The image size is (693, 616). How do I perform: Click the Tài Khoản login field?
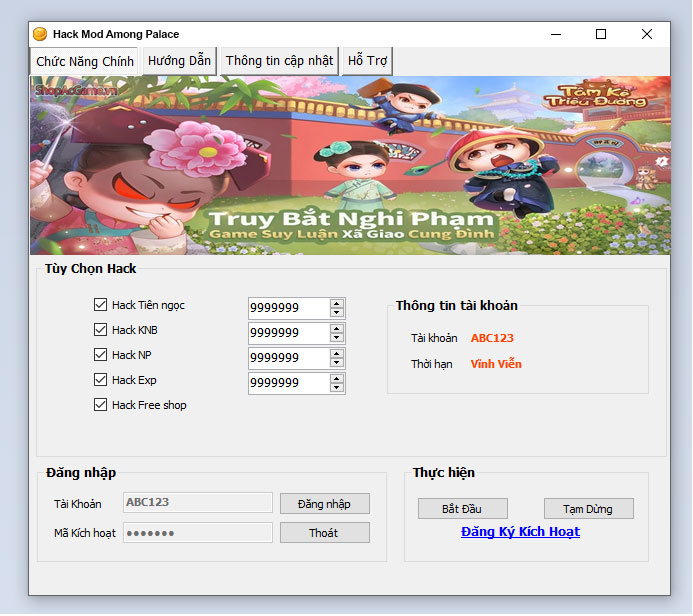point(198,502)
